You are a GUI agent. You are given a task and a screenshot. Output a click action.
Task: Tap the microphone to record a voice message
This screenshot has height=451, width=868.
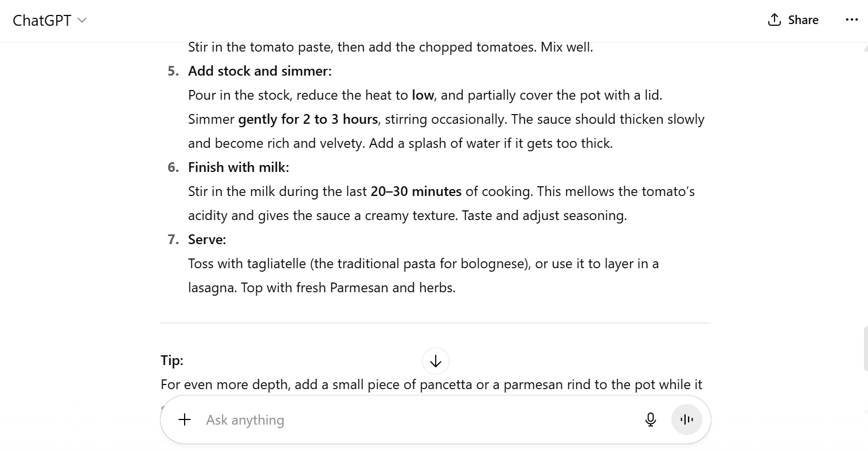tap(651, 419)
